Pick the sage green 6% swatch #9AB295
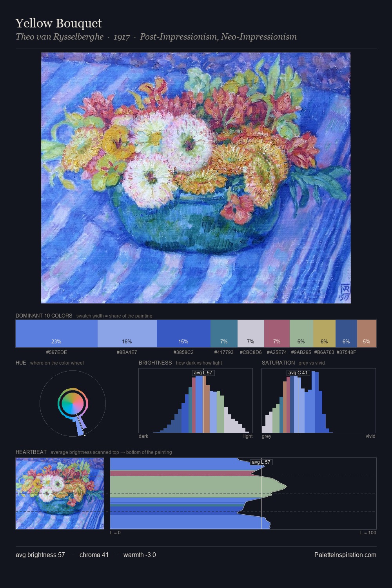The height and width of the screenshot is (588, 392). (301, 334)
